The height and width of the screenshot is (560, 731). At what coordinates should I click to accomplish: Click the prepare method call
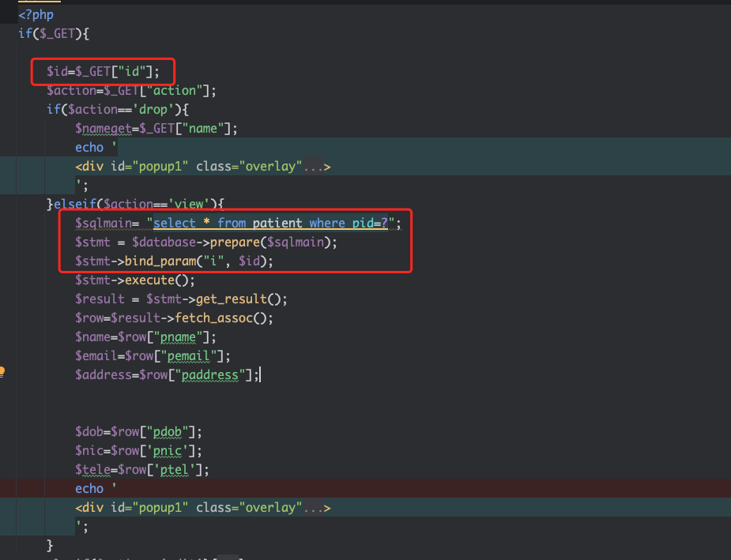coord(232,242)
